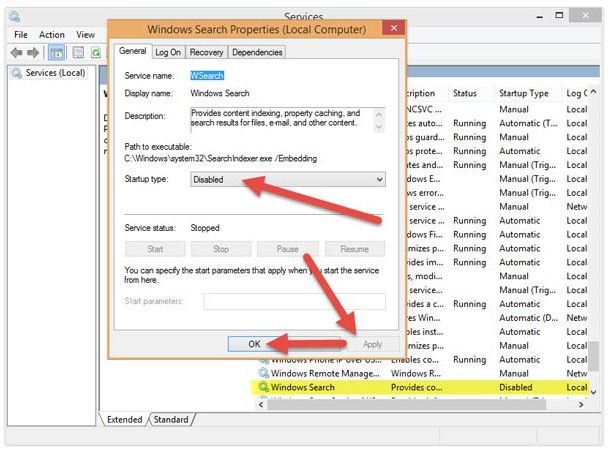Click the services list vertical scroll up arrow

(593, 92)
